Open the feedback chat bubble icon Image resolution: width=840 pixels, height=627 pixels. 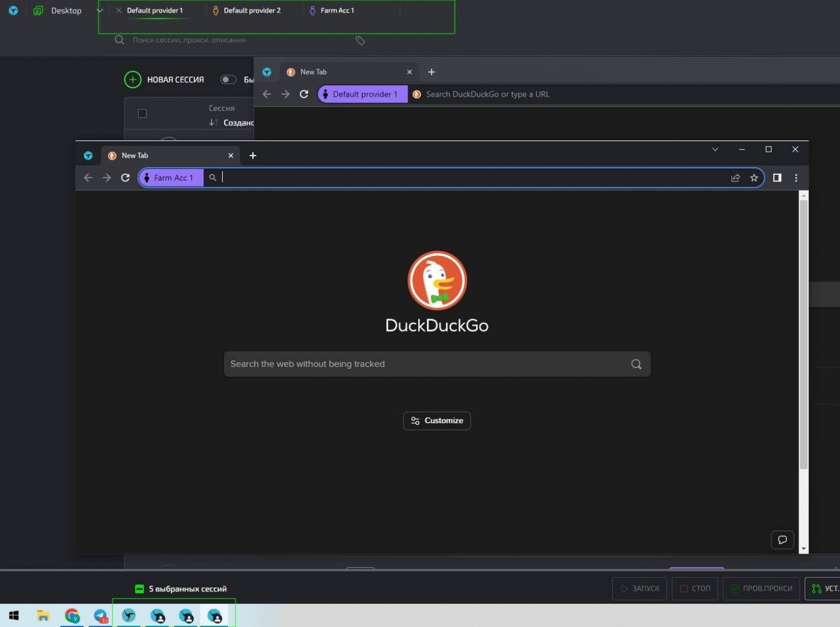[783, 540]
